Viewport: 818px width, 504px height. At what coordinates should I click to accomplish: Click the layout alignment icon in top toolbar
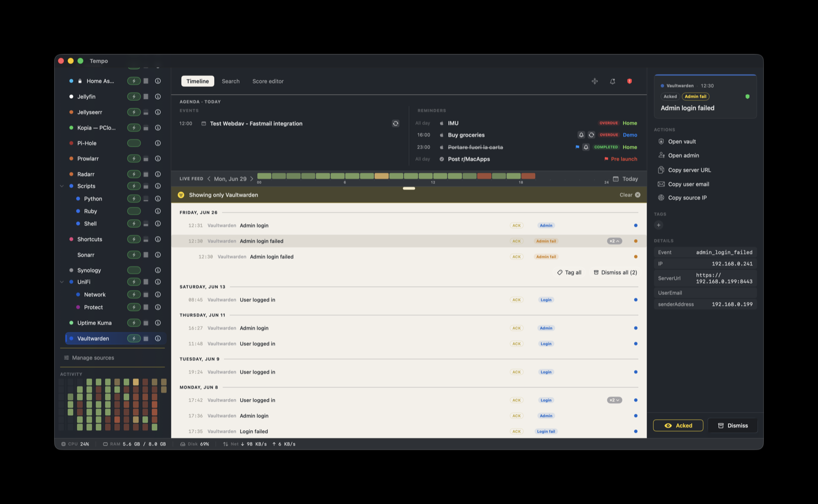595,81
